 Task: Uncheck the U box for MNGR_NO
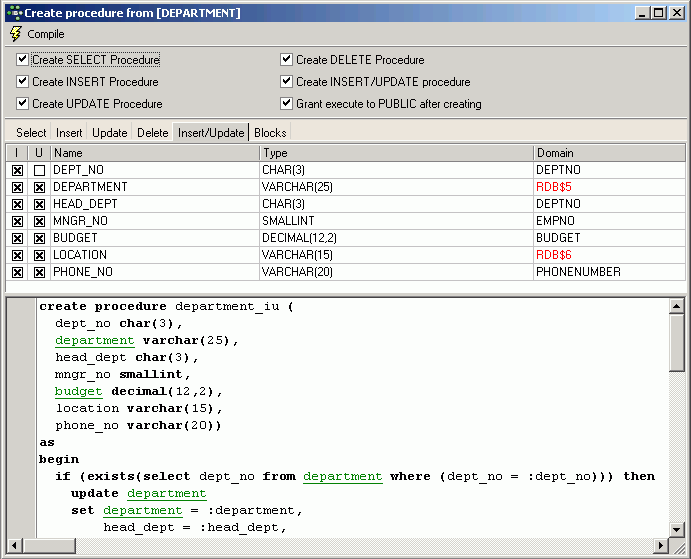39,221
